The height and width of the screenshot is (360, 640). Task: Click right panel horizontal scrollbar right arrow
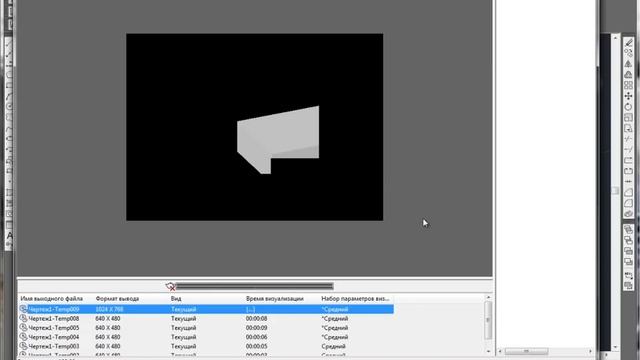pyautogui.click(x=590, y=351)
